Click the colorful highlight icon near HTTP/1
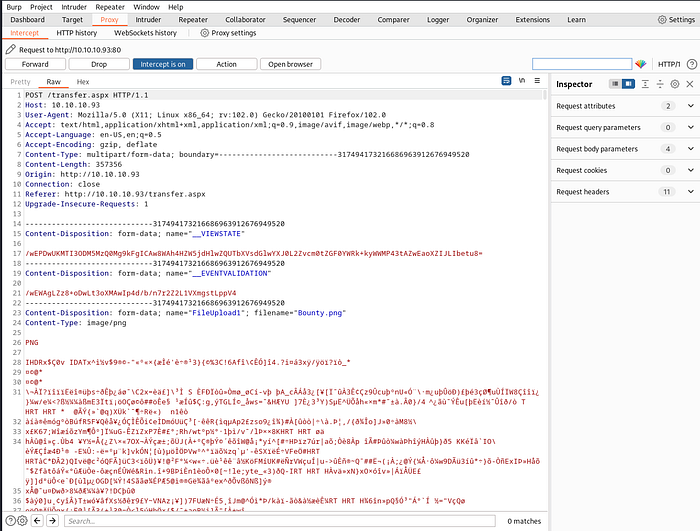 coord(641,64)
